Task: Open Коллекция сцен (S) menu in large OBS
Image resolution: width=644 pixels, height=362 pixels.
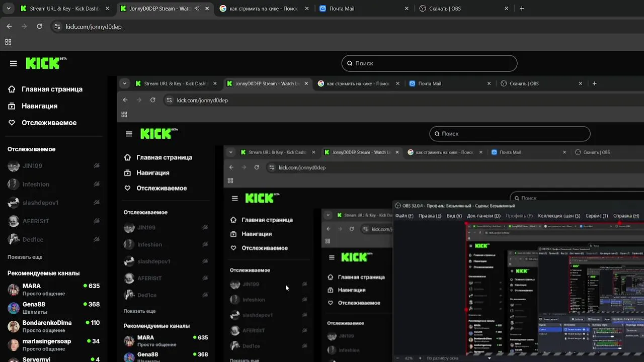Action: tap(559, 216)
